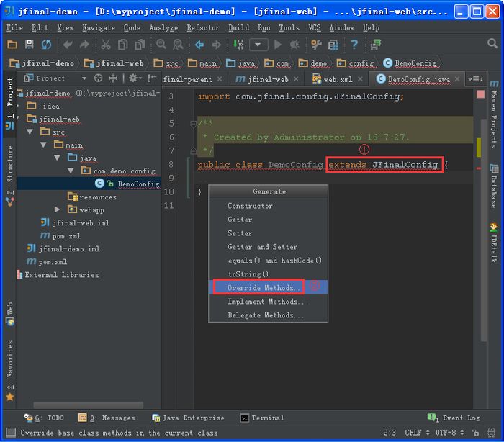Open Terminal tool window
504x442 pixels.
(262, 418)
